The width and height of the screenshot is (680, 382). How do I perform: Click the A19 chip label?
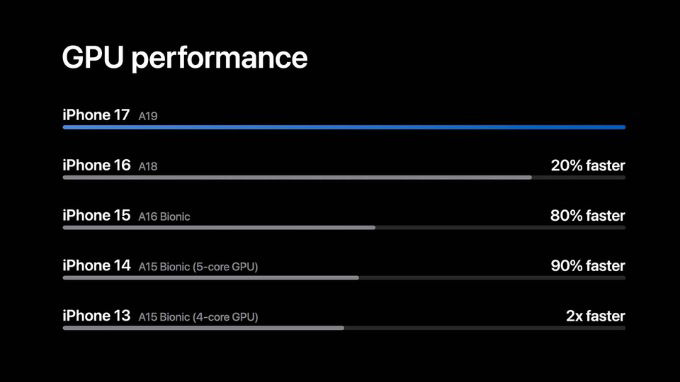point(148,116)
